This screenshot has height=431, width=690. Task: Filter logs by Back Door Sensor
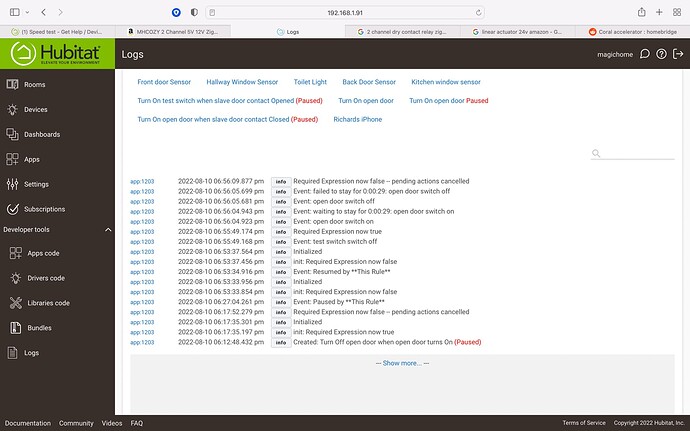pos(369,82)
